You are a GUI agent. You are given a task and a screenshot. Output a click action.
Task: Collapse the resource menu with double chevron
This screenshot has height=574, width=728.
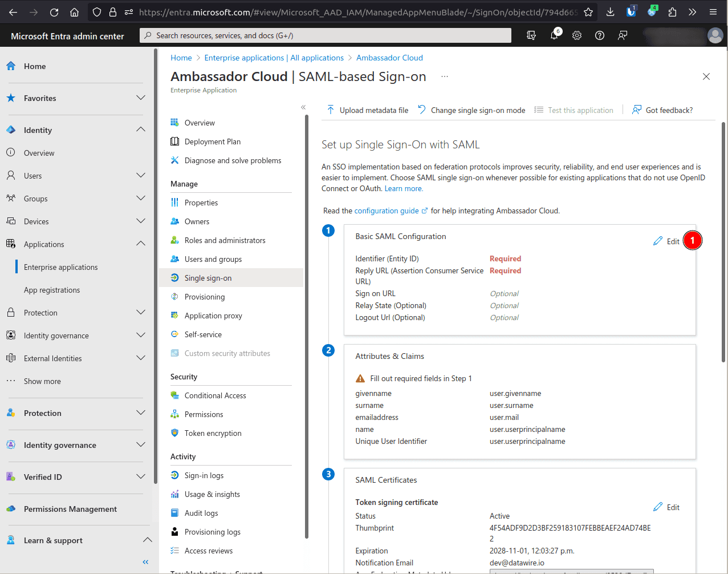pos(303,107)
